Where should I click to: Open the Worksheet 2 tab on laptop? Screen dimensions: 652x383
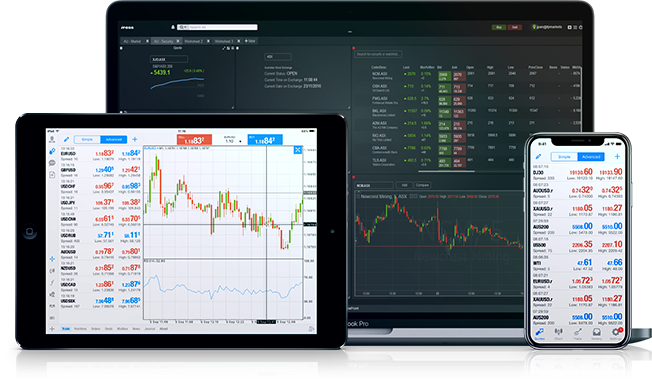[193, 41]
